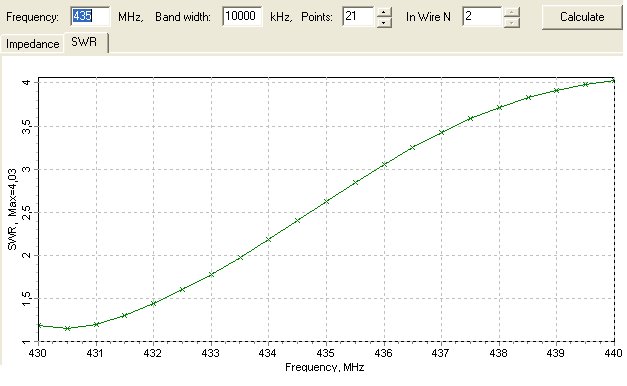Click the 'Frequency, MHz' axis label

pos(325,367)
